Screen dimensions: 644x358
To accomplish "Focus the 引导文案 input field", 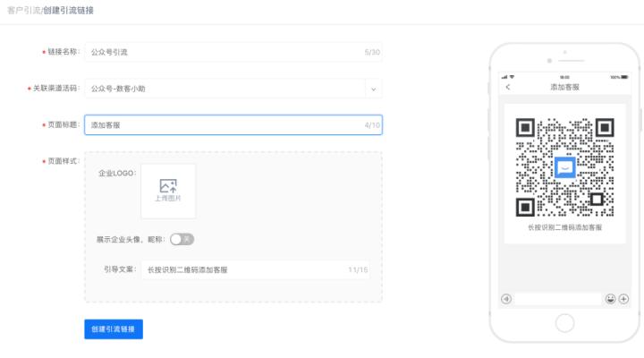I will pos(256,270).
